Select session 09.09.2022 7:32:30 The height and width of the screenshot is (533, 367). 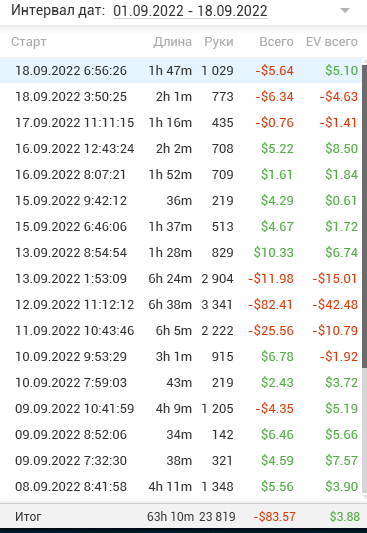tap(181, 461)
